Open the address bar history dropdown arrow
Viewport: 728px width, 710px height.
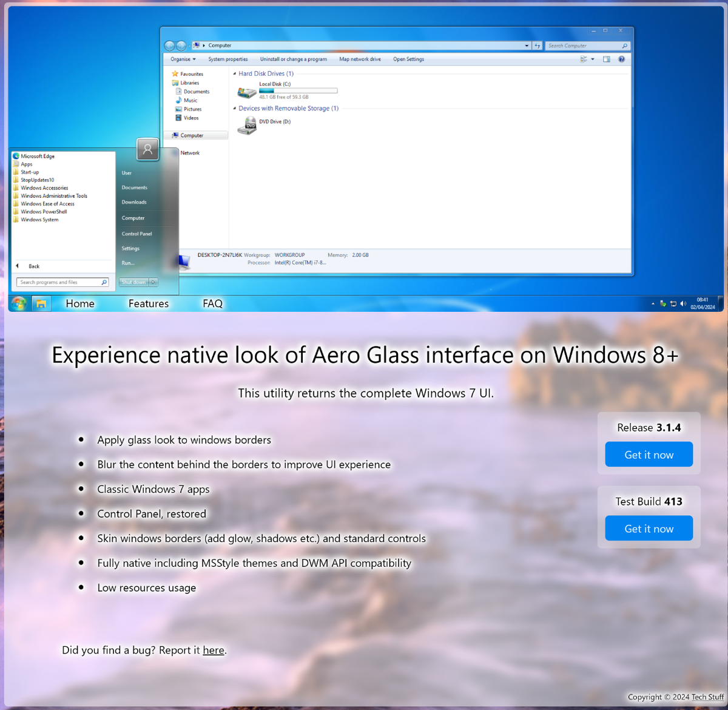point(527,46)
